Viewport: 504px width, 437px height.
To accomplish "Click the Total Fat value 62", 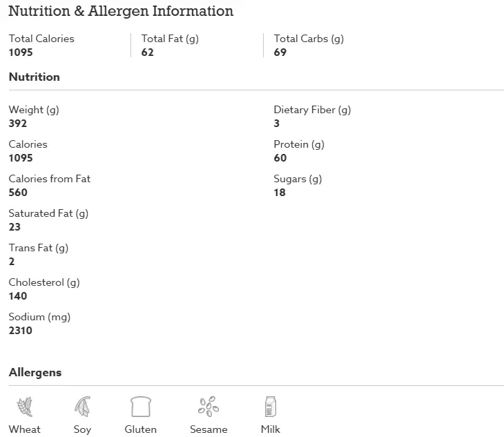I will [148, 52].
